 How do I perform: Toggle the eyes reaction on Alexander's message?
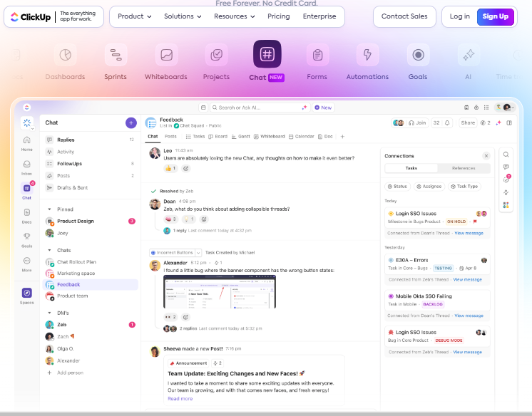[170, 317]
